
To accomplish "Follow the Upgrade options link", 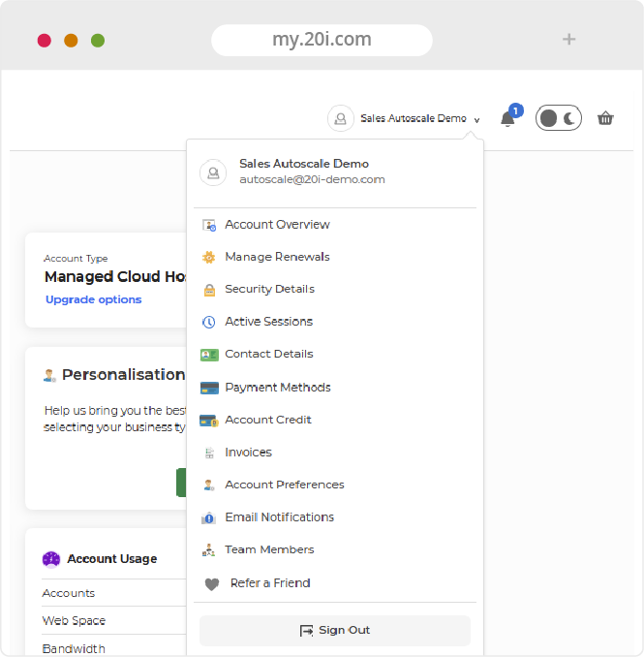I will pyautogui.click(x=93, y=299).
